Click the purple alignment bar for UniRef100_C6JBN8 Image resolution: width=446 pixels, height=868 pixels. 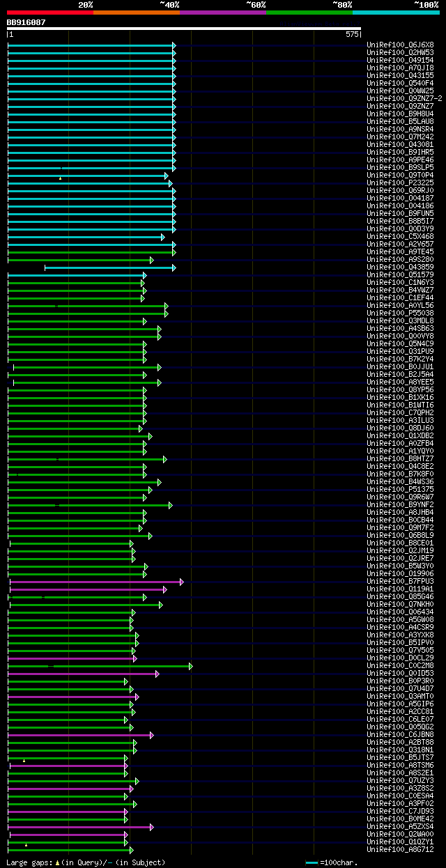click(81, 735)
